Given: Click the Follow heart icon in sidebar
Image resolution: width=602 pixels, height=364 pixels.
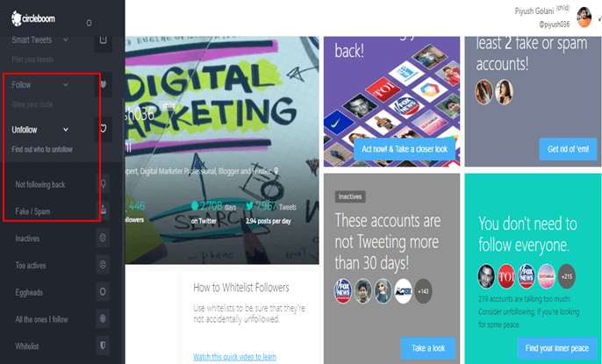Looking at the screenshot, I should [x=103, y=84].
